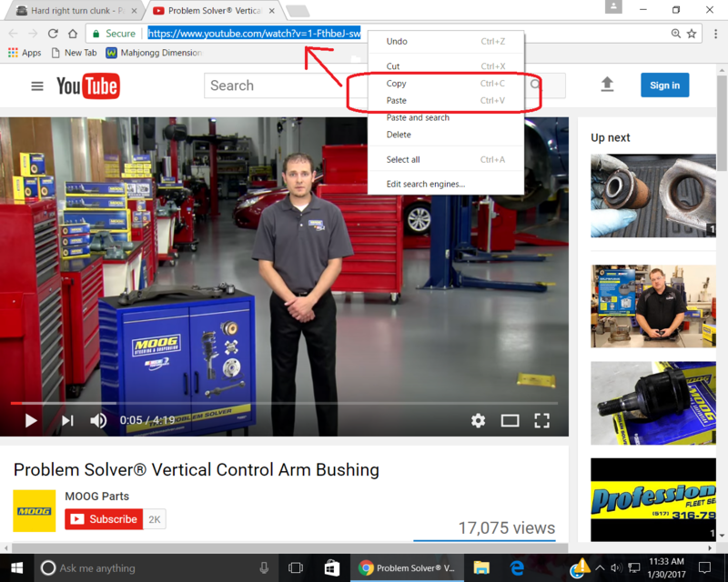
Task: Open the MOOG Parts channel link
Action: (x=97, y=497)
